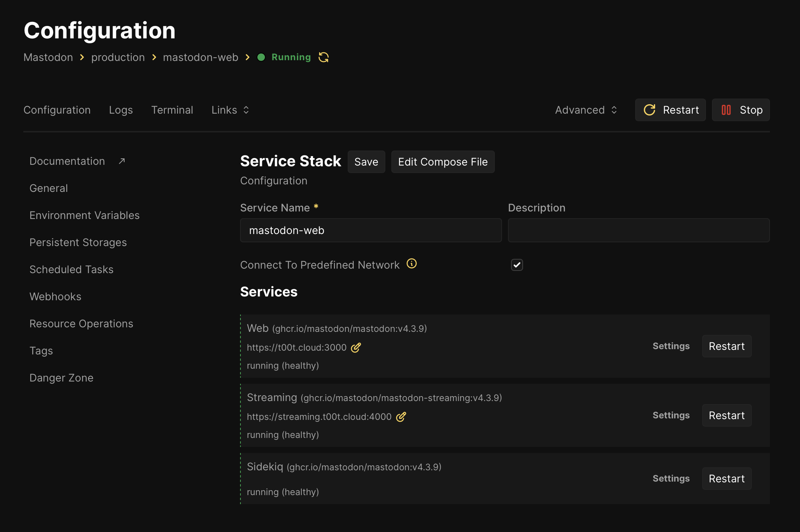Click the red pause icon inside the Stop button
Image resolution: width=800 pixels, height=532 pixels.
point(726,110)
